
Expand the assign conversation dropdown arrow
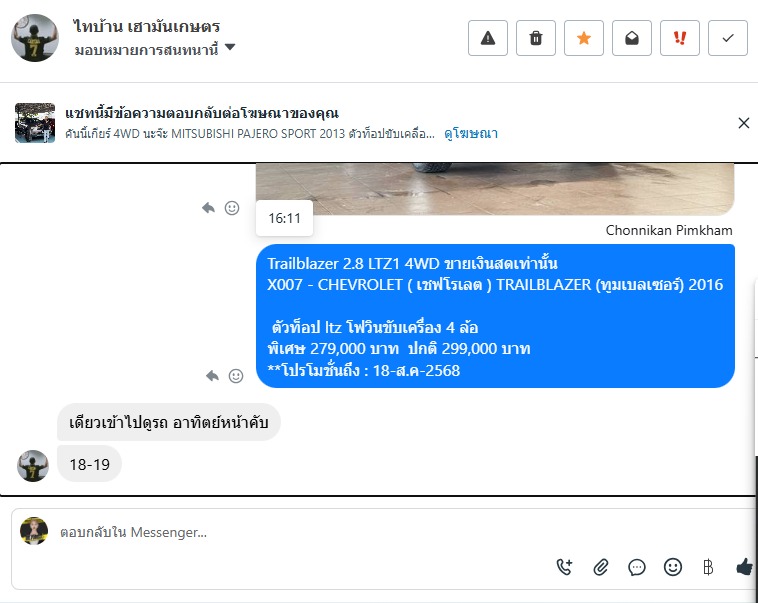(x=230, y=47)
